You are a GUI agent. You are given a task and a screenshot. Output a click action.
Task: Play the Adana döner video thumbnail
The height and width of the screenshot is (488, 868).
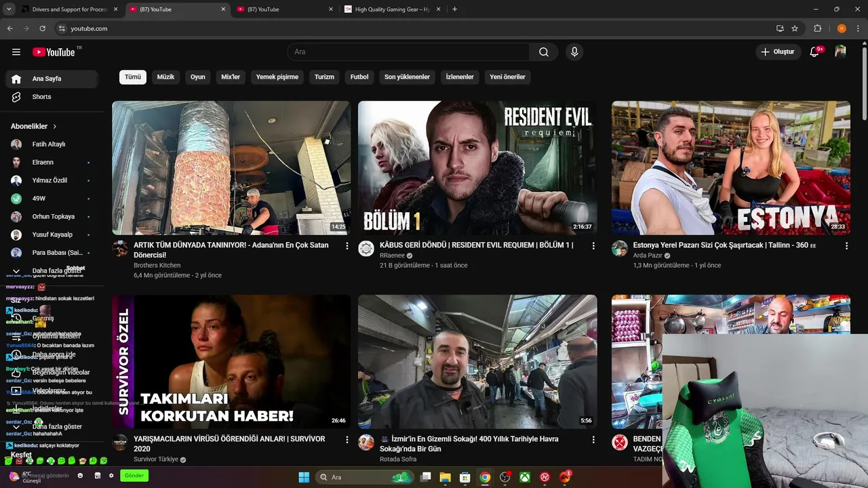click(231, 168)
